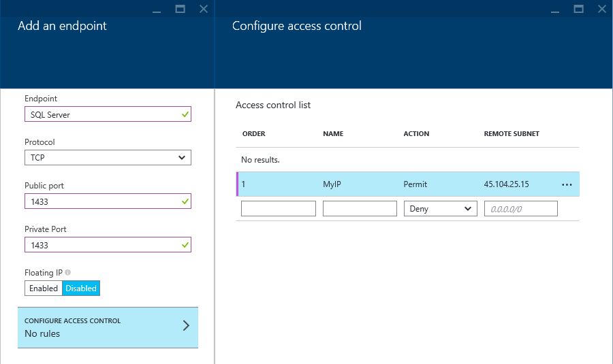Click the Private Port field
The height and width of the screenshot is (364, 613).
[108, 245]
